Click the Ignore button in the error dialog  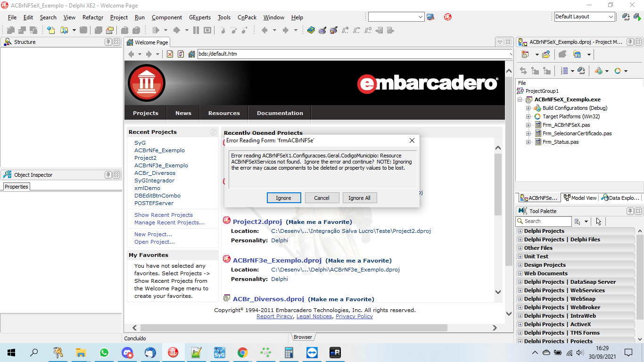click(x=283, y=198)
